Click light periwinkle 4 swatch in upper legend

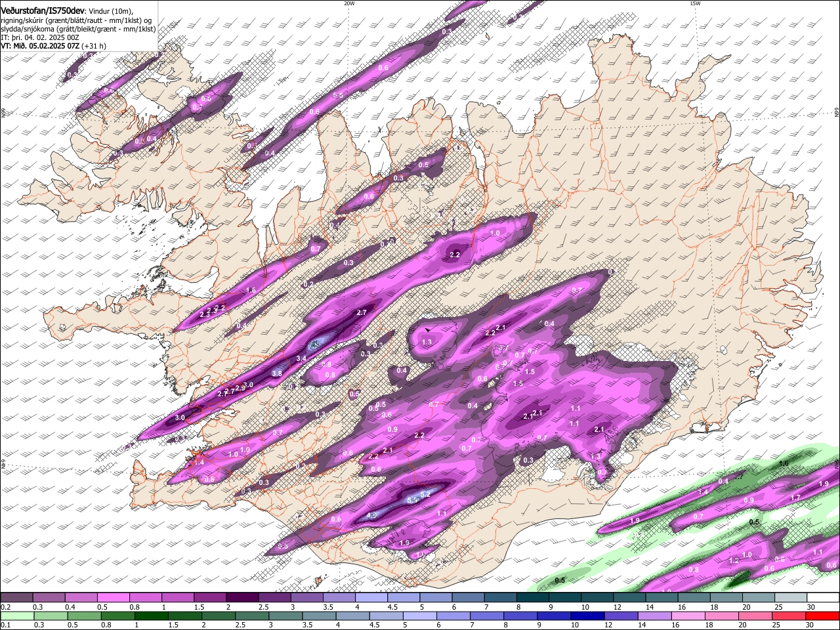[371, 598]
